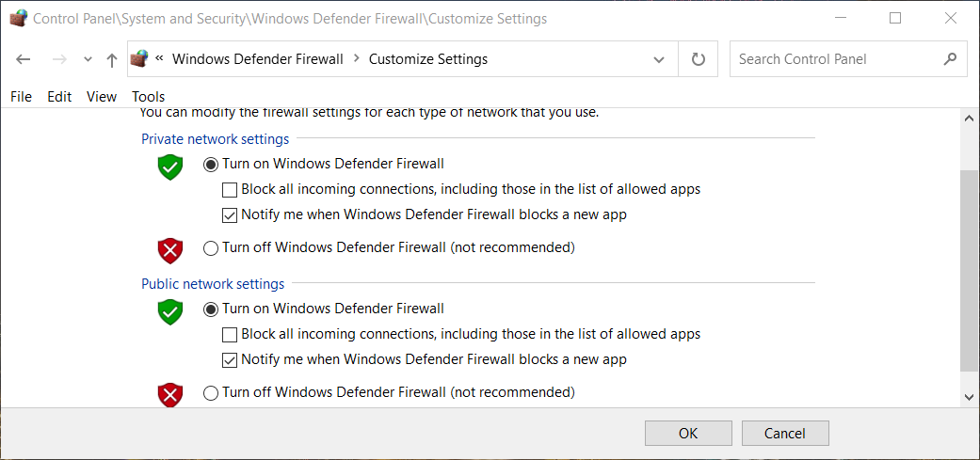The image size is (980, 460).
Task: Click green shield icon under Public network
Action: [x=170, y=312]
